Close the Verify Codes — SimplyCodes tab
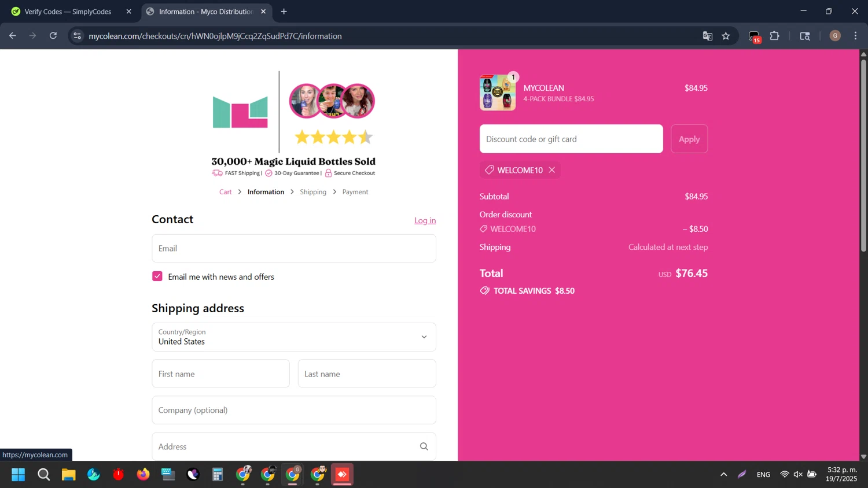This screenshot has width=868, height=488. 128,12
